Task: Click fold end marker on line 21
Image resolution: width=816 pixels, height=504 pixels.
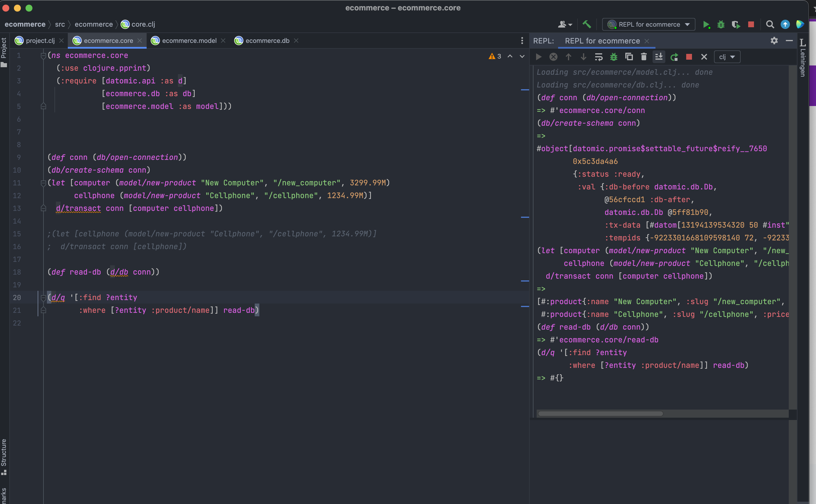Action: click(x=43, y=310)
